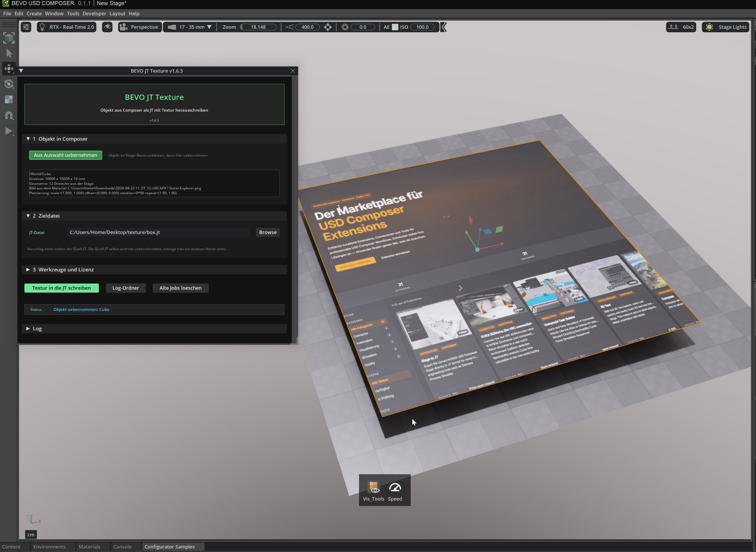Click status text Objekt uebernommen: Cube
Viewport: 756px width, 552px height.
(x=82, y=309)
